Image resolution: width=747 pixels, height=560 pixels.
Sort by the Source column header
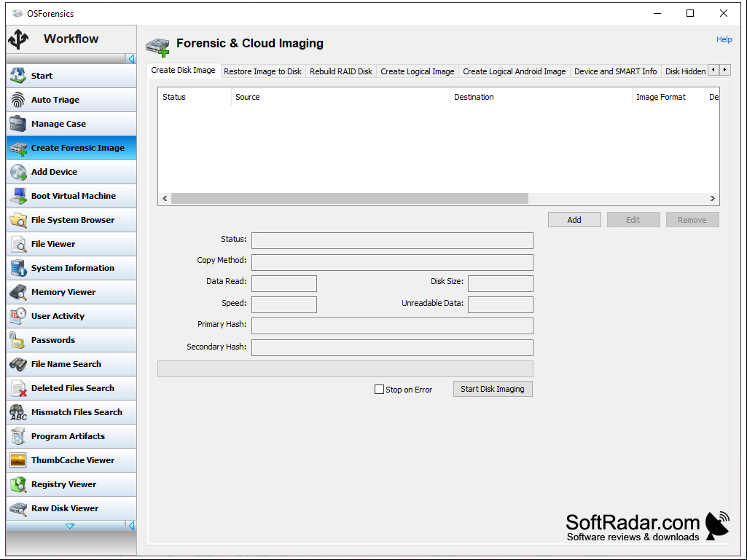click(x=340, y=97)
